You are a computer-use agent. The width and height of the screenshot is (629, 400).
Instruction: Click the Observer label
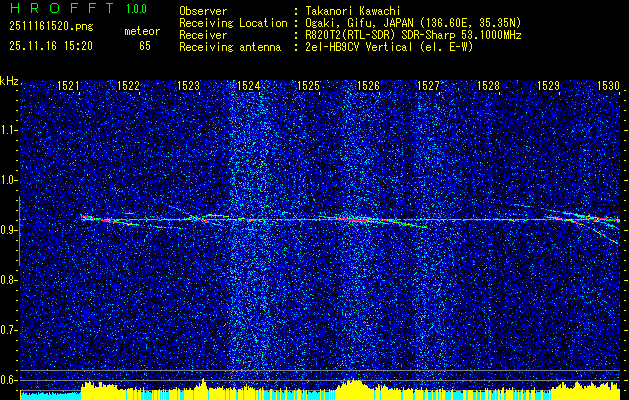click(203, 11)
